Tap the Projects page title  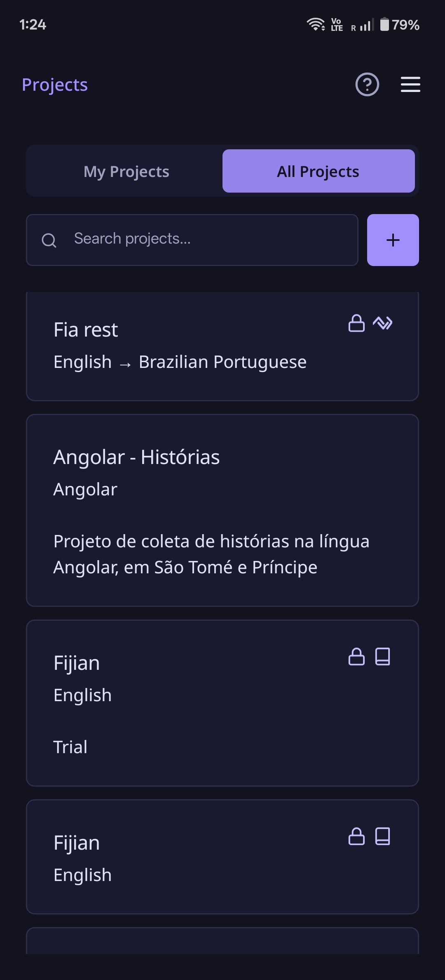tap(55, 85)
